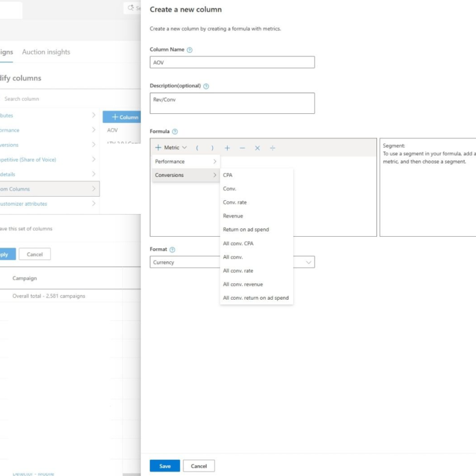
Task: Expand the Performance metric submenu
Action: coord(185,161)
